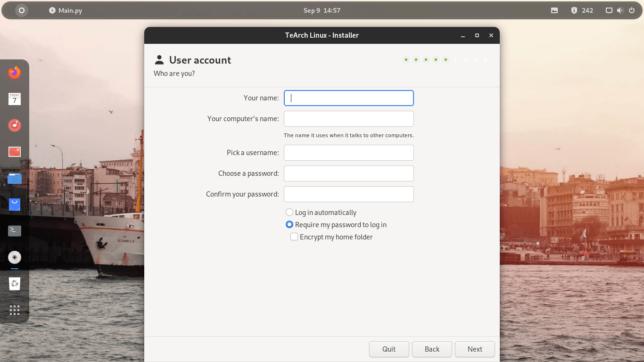
Task: Click the shield indicator showing 242
Action: click(582, 10)
